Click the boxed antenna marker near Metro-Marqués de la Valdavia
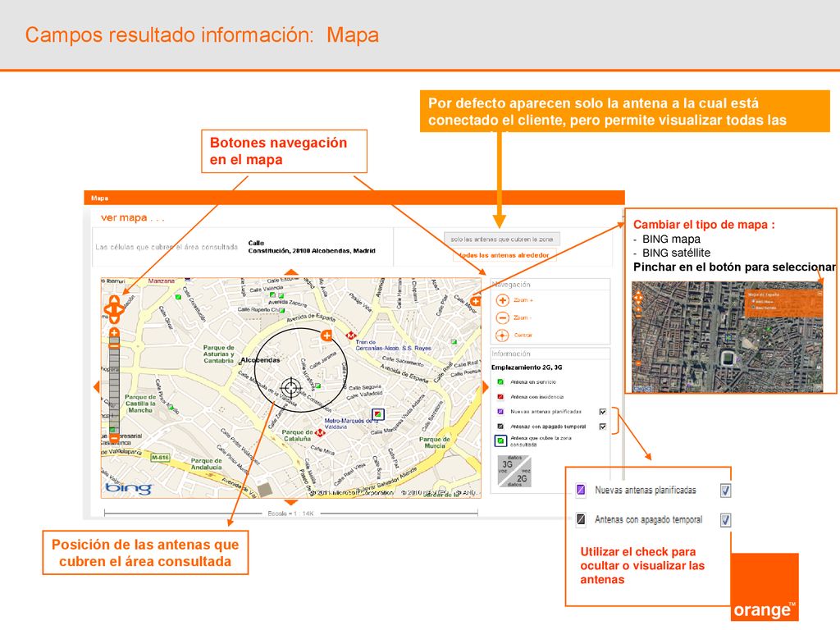840x630 pixels. tap(377, 414)
